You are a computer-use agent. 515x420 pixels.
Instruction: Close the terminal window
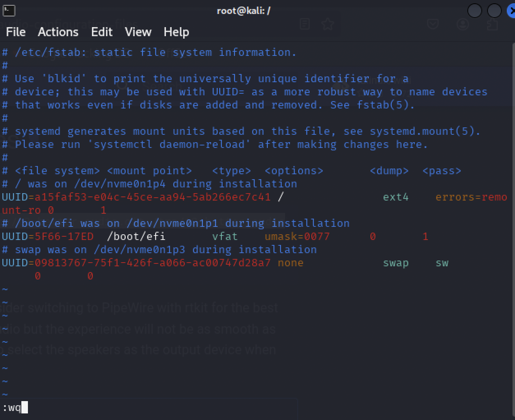coord(511,11)
